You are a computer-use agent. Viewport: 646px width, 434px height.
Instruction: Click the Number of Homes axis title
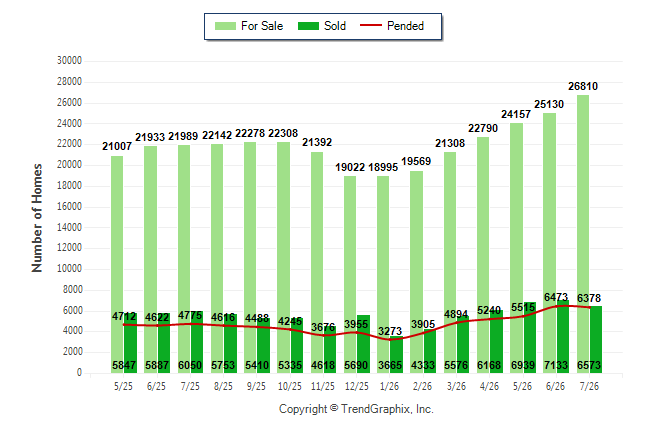37,218
